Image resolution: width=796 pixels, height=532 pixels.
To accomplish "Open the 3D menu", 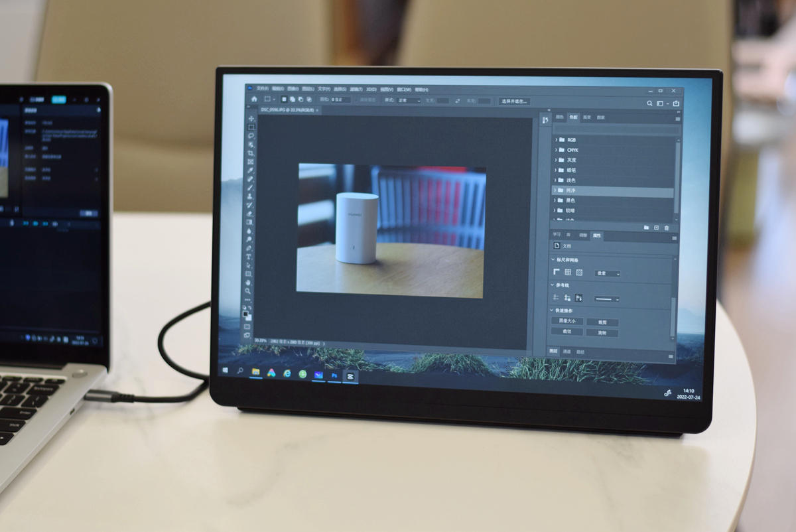I will click(371, 89).
